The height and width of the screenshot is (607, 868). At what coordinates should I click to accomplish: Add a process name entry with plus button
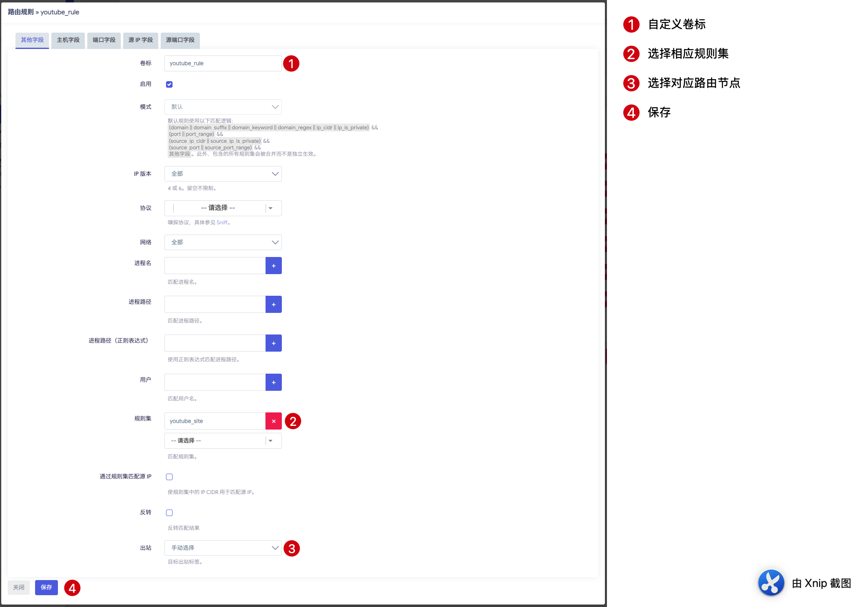click(x=273, y=266)
